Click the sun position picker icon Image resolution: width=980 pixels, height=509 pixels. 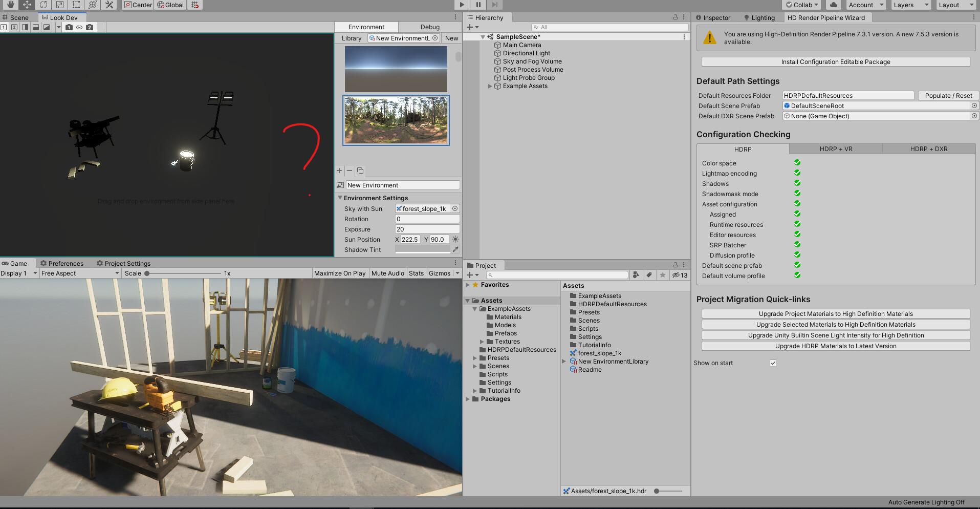(x=455, y=239)
